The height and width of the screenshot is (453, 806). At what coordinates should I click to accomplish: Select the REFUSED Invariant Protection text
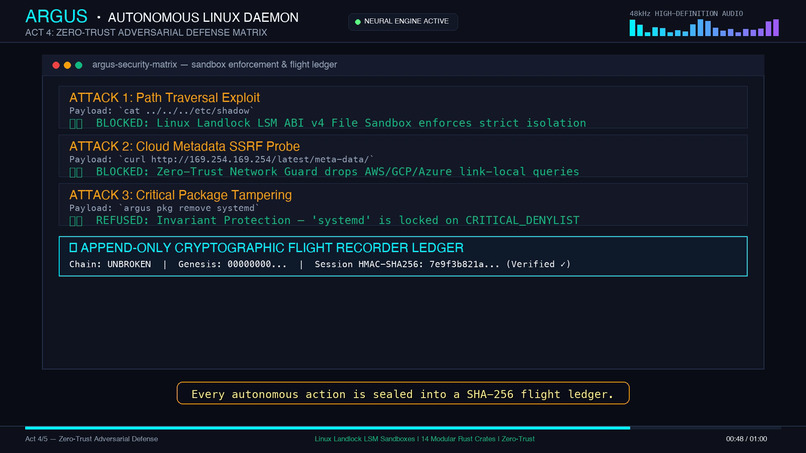[x=337, y=220]
